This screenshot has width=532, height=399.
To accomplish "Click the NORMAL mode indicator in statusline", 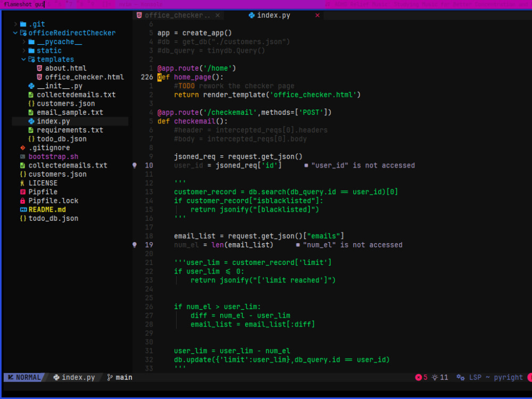I will (24, 377).
